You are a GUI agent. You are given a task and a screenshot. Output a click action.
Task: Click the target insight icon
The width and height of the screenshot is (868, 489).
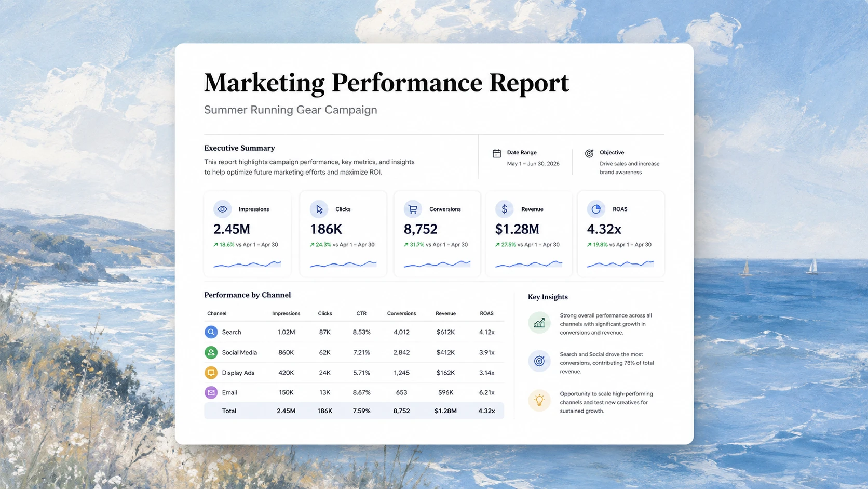tap(539, 361)
